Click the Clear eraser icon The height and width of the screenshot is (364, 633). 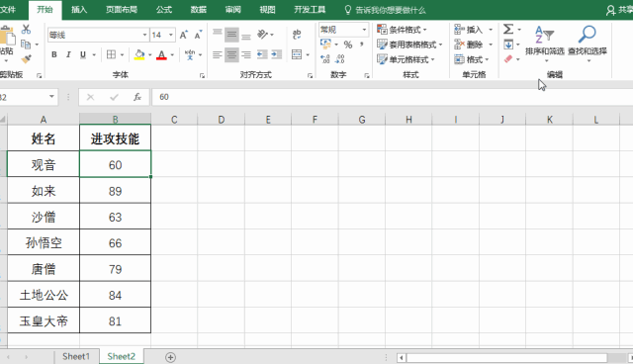tap(508, 59)
